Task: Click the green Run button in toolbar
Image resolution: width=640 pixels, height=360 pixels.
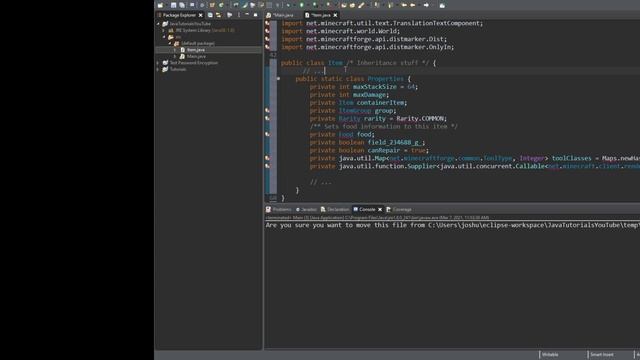Action: pyautogui.click(x=302, y=5)
